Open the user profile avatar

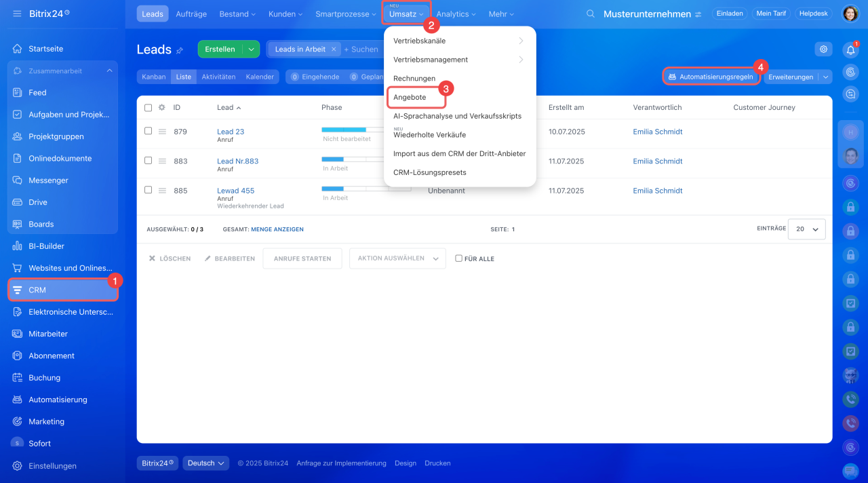[x=850, y=14]
